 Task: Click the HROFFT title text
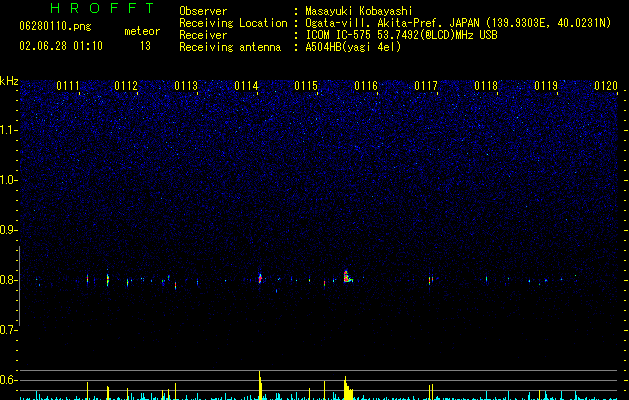102,8
